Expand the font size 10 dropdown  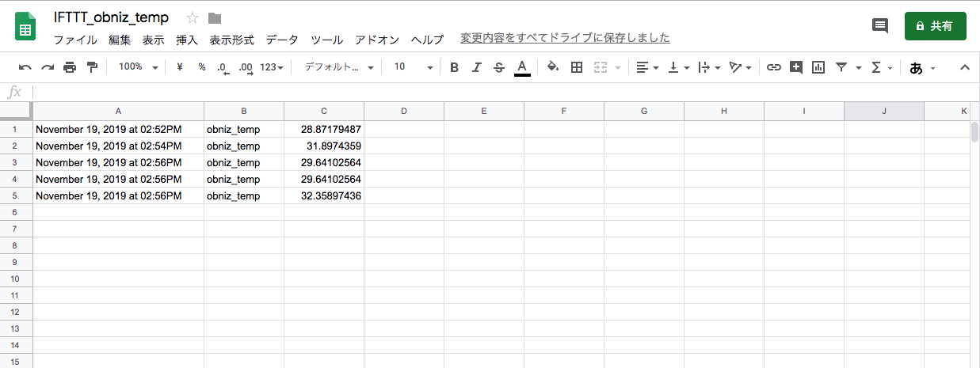click(413, 67)
